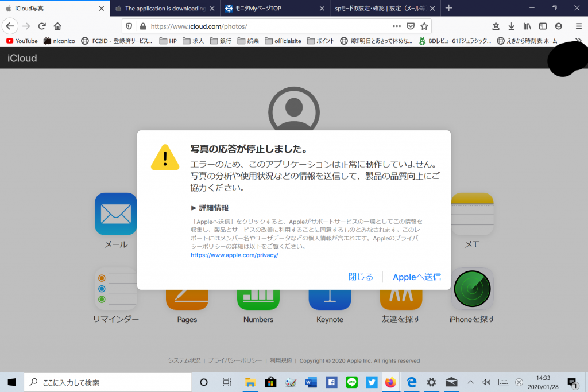Image resolution: width=588 pixels, height=392 pixels.
Task: Open Twitter from the taskbar
Action: [372, 382]
